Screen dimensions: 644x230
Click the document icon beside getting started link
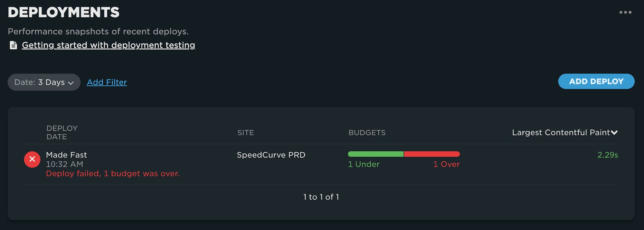point(13,45)
